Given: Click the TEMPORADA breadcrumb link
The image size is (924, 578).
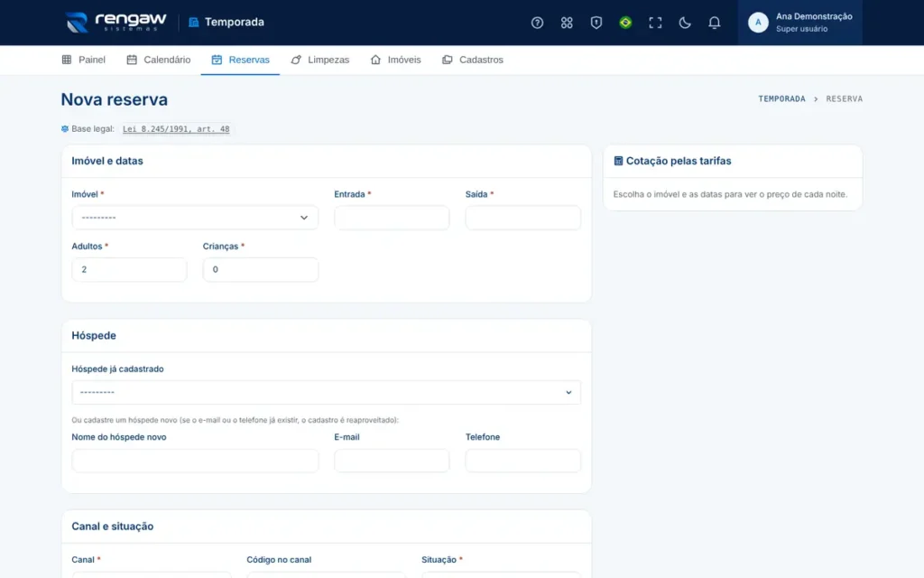Looking at the screenshot, I should (781, 99).
